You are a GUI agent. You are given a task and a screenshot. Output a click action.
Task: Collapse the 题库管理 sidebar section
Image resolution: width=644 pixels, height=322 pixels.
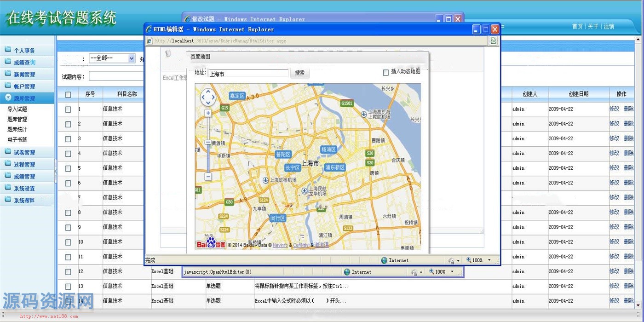tap(24, 98)
